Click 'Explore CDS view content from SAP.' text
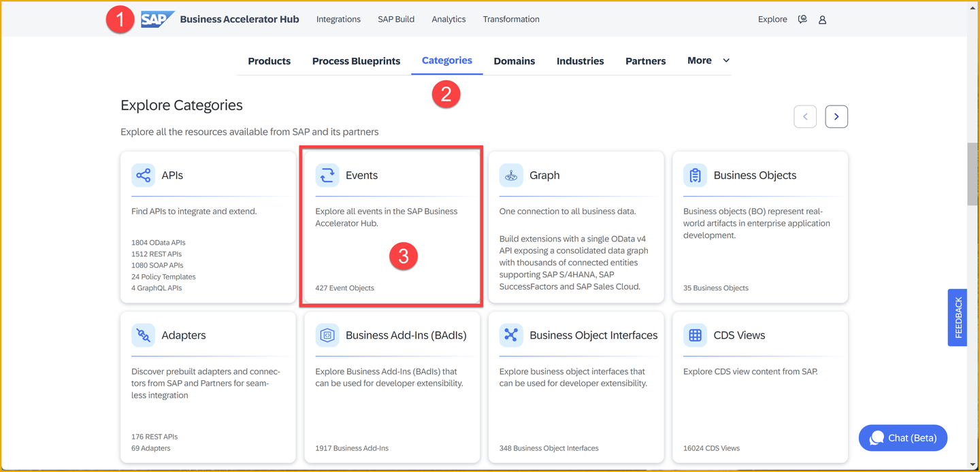The height and width of the screenshot is (472, 980). [751, 372]
